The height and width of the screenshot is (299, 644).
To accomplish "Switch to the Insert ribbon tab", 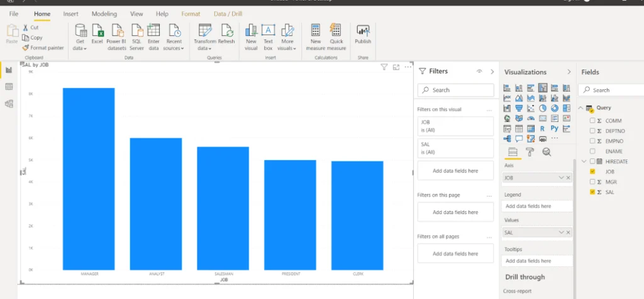I will (x=70, y=14).
